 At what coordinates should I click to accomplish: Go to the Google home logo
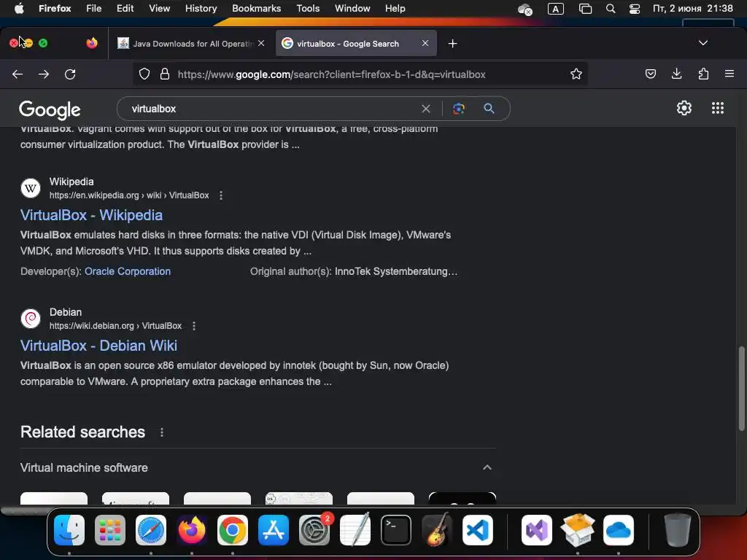[x=50, y=110]
